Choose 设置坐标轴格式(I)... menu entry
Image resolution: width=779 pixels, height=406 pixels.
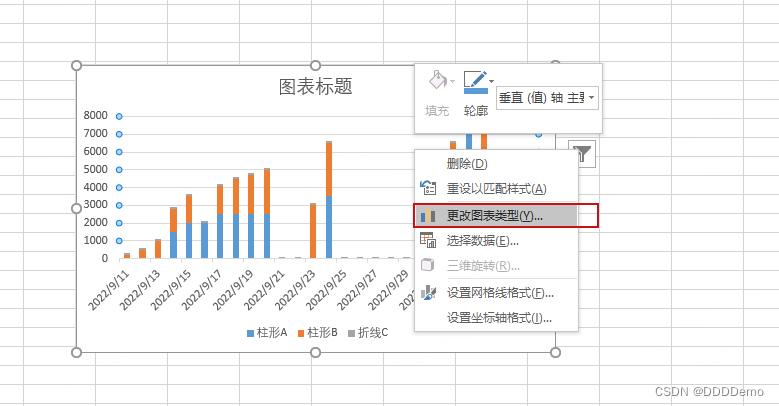(x=496, y=318)
